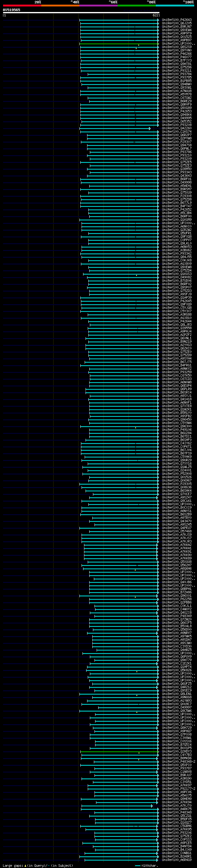
Task: Click hit name UniRef100_Q1KUM9
Action: [x=177, y=220]
